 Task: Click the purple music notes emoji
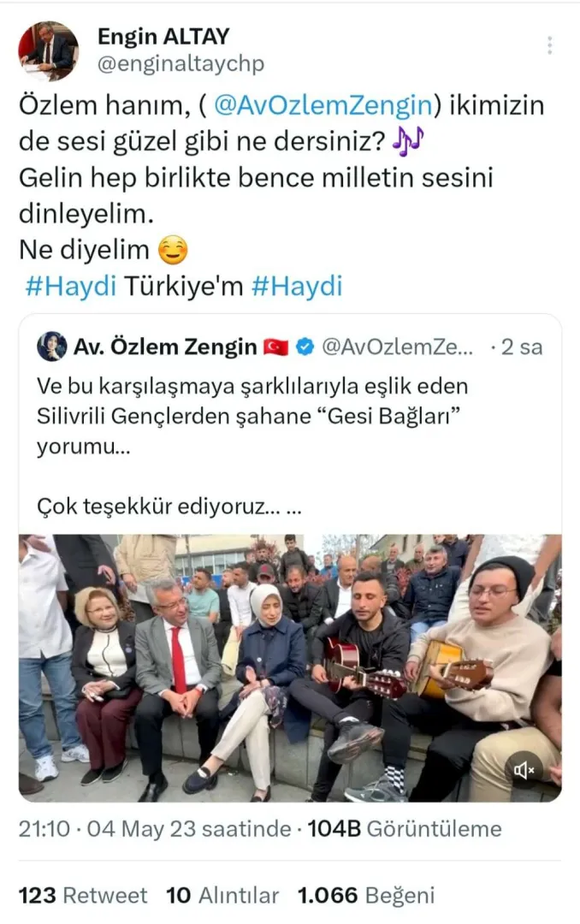click(408, 141)
